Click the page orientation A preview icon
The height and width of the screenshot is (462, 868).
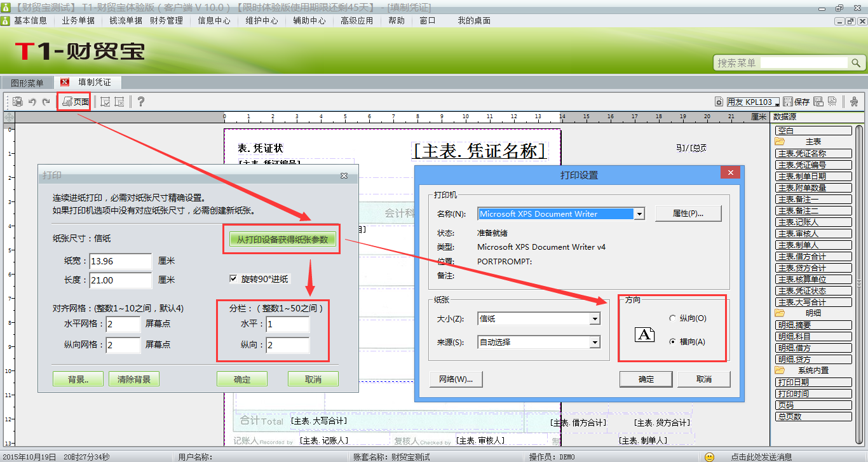tap(645, 334)
